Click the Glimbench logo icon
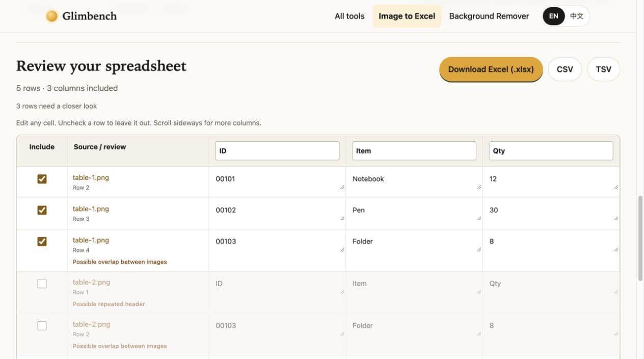The image size is (644, 359). (51, 16)
